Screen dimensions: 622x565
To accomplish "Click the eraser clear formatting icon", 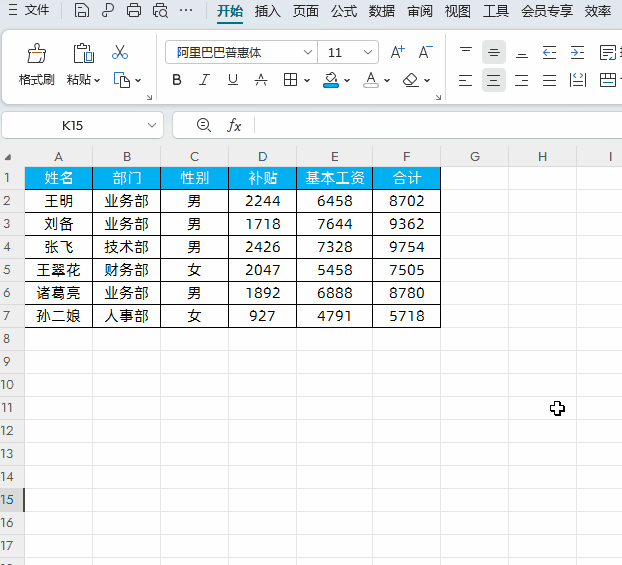I will (411, 80).
